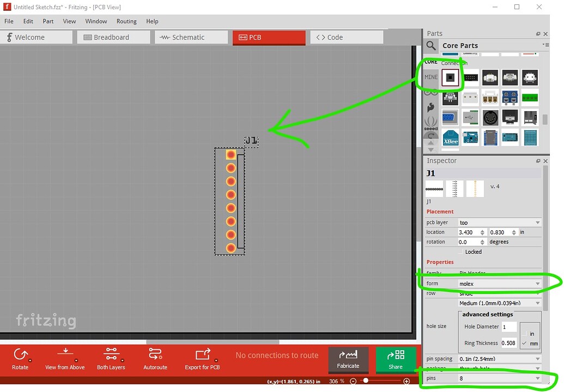
Task: Open the Routing menu
Action: pos(126,21)
